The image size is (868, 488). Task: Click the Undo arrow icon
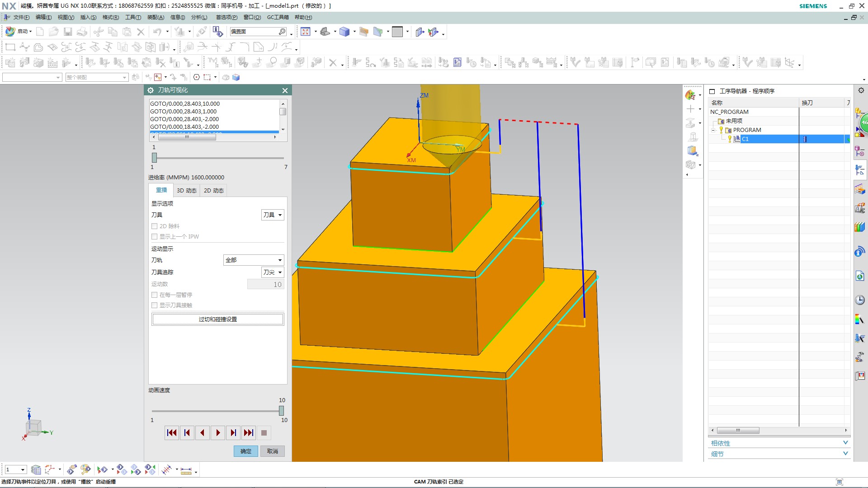[157, 32]
